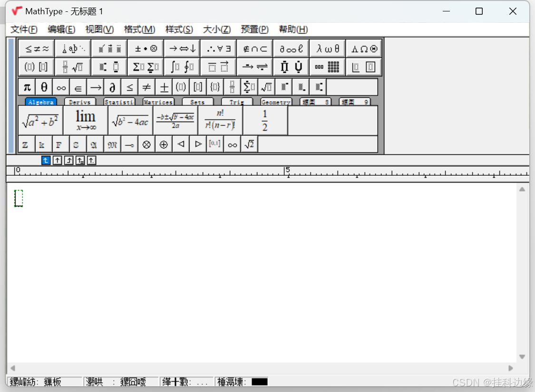535x392 pixels.
Task: Click the horizontal scrollbar right arrow
Action: click(x=511, y=368)
